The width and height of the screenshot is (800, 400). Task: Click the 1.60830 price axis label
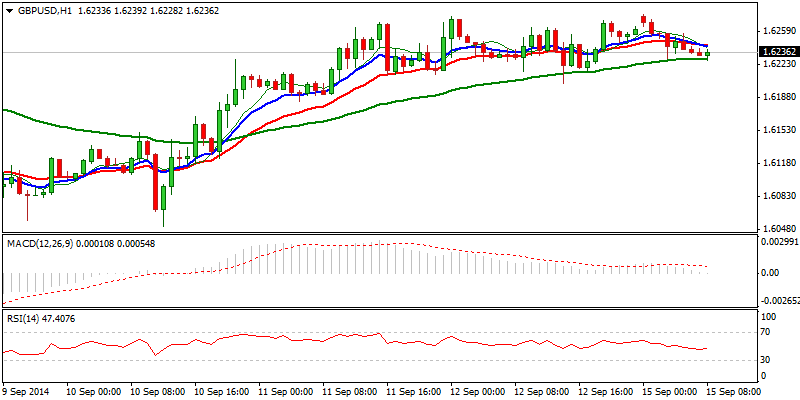[778, 196]
